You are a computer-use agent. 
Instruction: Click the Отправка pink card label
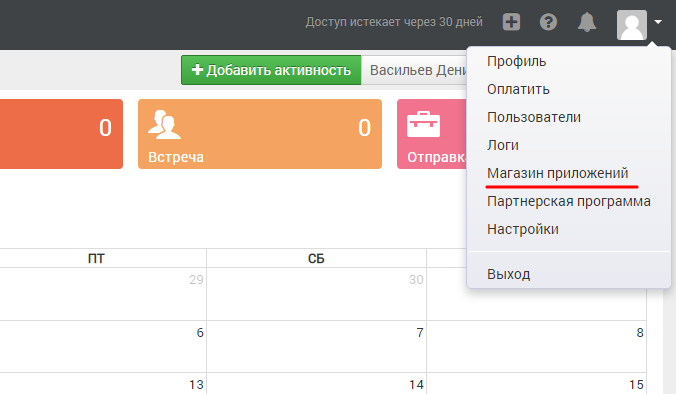click(436, 157)
